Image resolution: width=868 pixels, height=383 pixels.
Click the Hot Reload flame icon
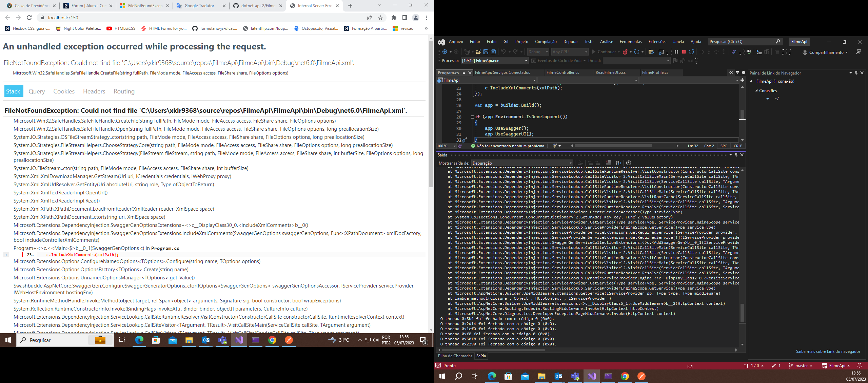point(625,52)
